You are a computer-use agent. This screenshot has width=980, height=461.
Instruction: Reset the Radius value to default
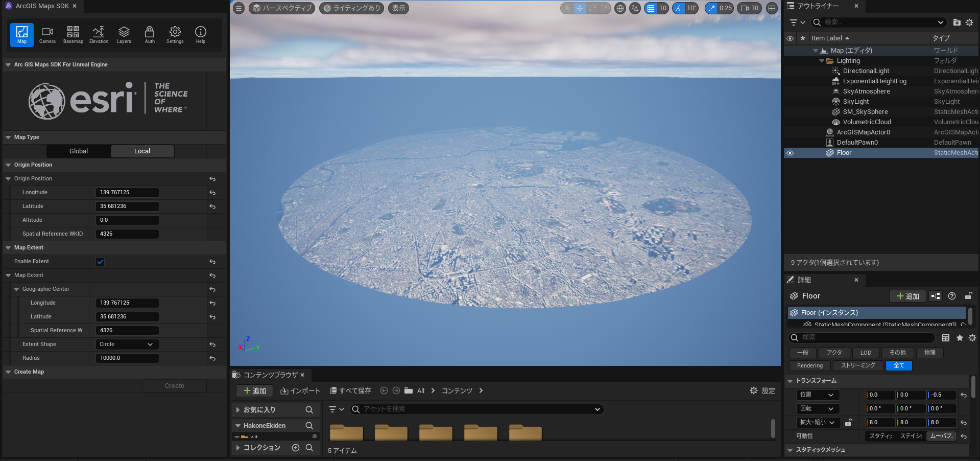point(212,358)
